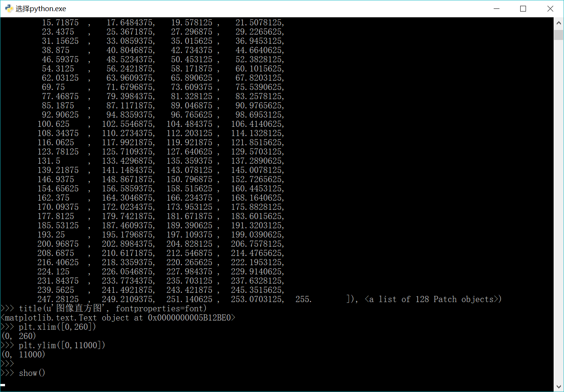The height and width of the screenshot is (392, 564).
Task: Click the scrollbar up arrow
Action: (559, 23)
